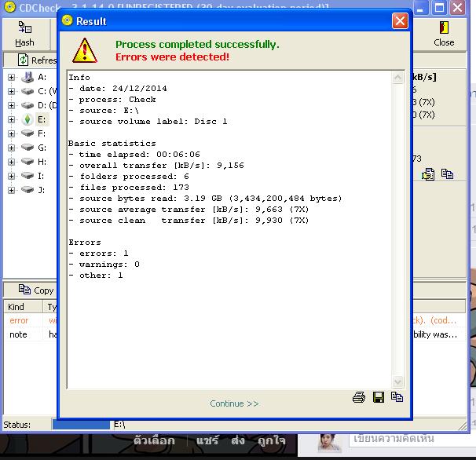This screenshot has width=476, height=460.
Task: Expand the F: drive tree node
Action: (11, 133)
